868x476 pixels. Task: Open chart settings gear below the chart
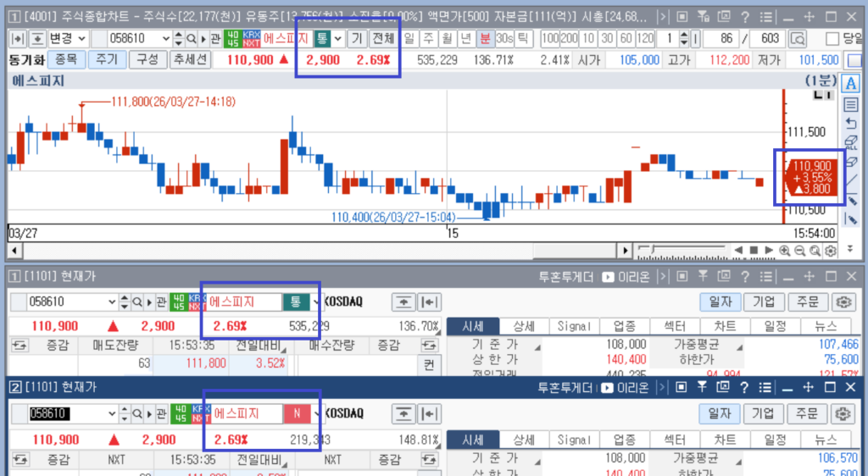point(830,251)
